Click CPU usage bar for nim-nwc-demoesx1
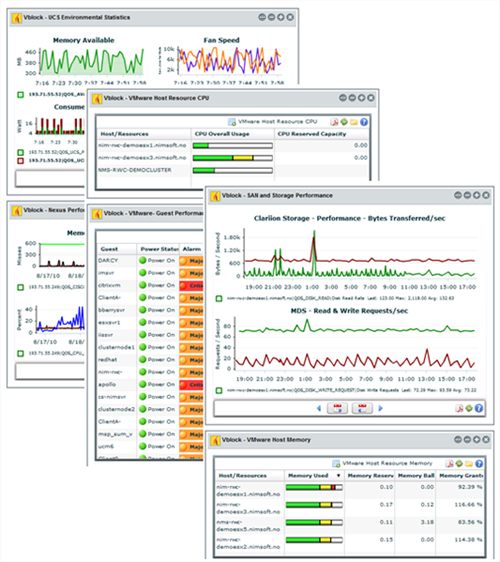 (x=233, y=146)
